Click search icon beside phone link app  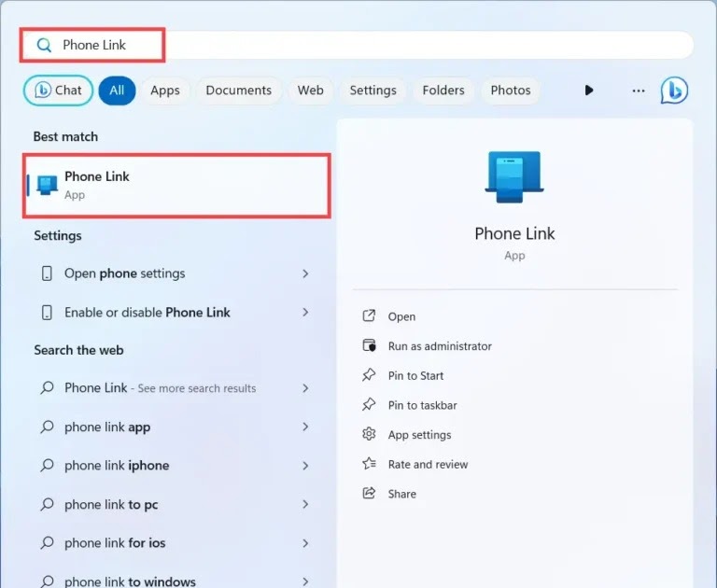pos(47,427)
